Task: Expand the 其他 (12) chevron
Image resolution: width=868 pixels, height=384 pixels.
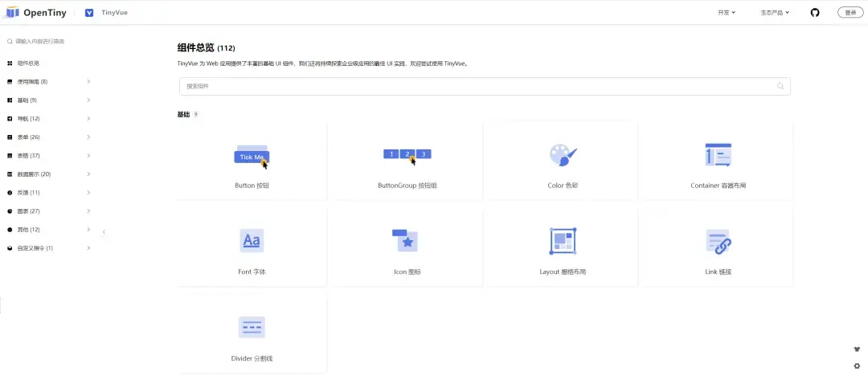Action: coord(88,230)
